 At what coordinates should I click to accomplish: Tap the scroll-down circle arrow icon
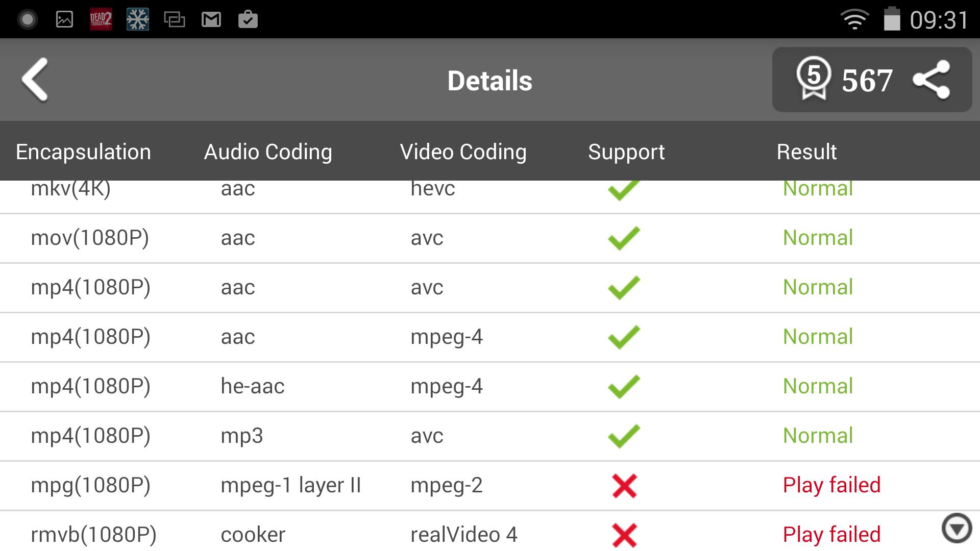[x=957, y=528]
